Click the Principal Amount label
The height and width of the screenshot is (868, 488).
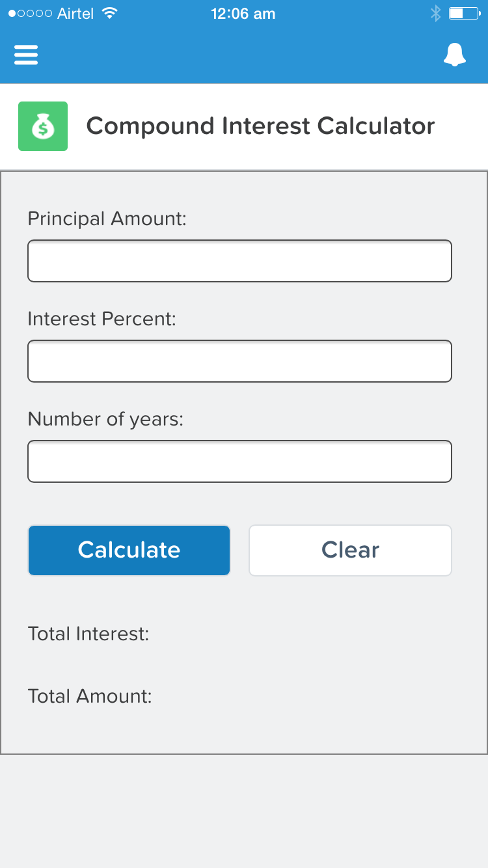pos(107,219)
